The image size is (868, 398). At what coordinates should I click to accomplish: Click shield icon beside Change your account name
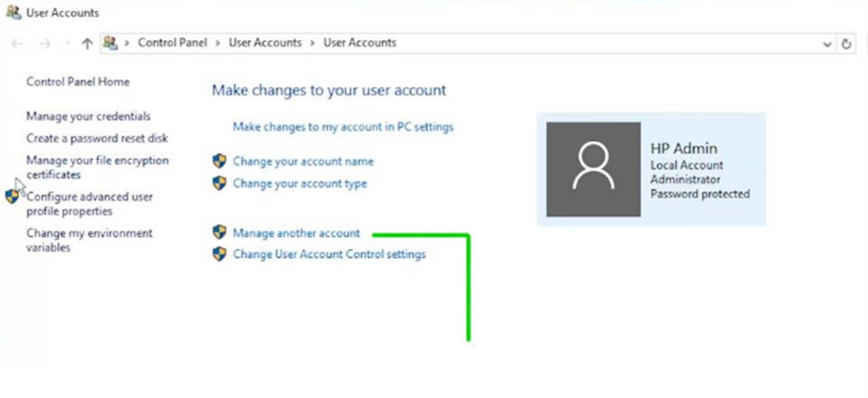219,161
